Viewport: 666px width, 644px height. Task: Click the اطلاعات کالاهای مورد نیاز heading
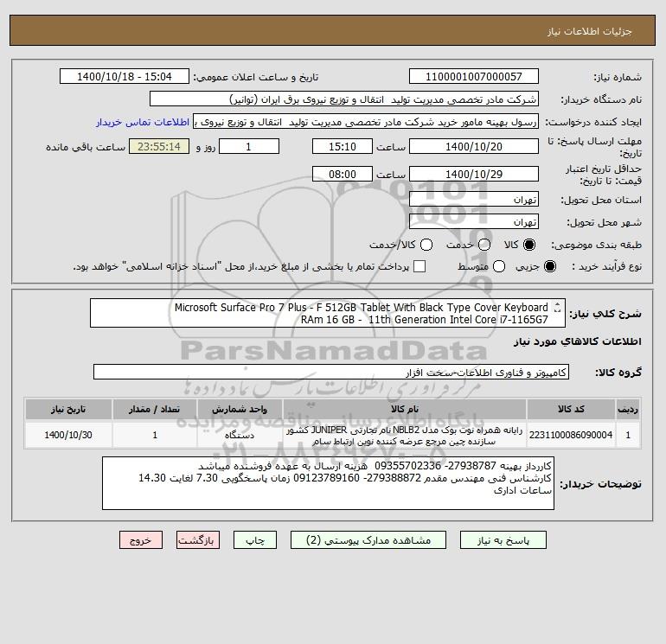pyautogui.click(x=578, y=341)
